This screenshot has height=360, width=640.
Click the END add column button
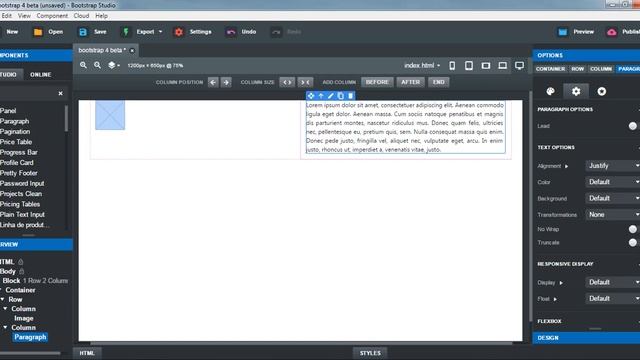439,82
